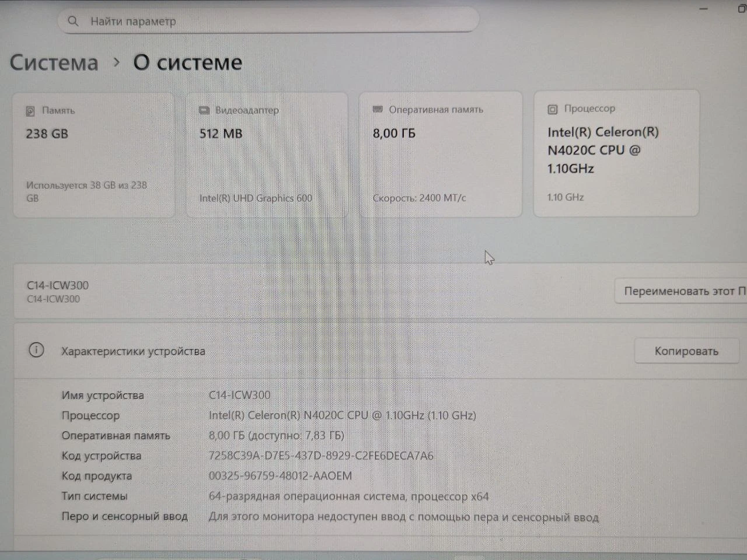747x560 pixels.
Task: Select the Оперативная память 8,00 ГБ card
Action: tap(441, 155)
